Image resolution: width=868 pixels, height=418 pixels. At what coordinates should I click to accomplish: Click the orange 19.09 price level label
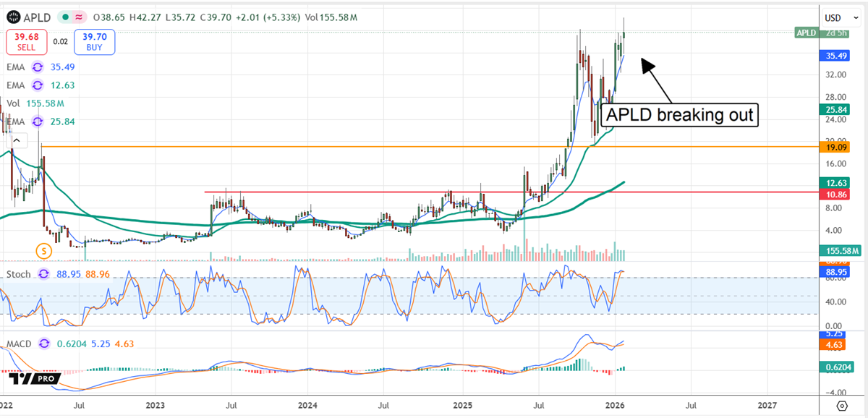coord(835,147)
